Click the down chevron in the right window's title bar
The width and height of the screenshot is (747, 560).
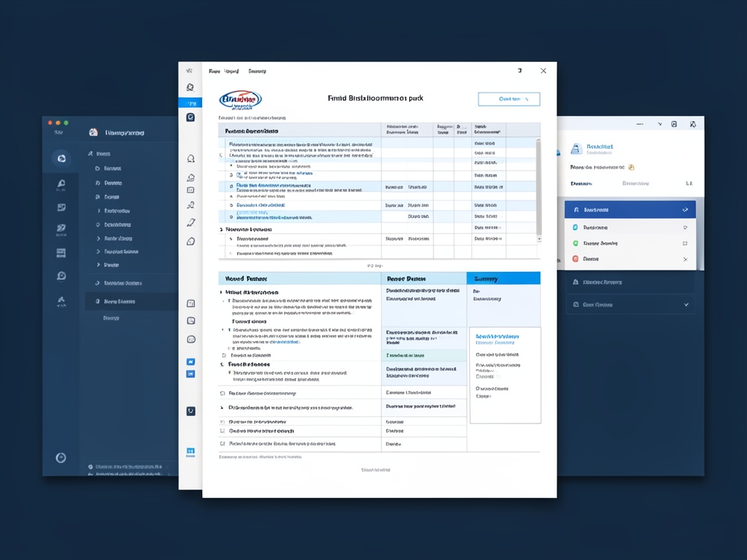click(659, 124)
